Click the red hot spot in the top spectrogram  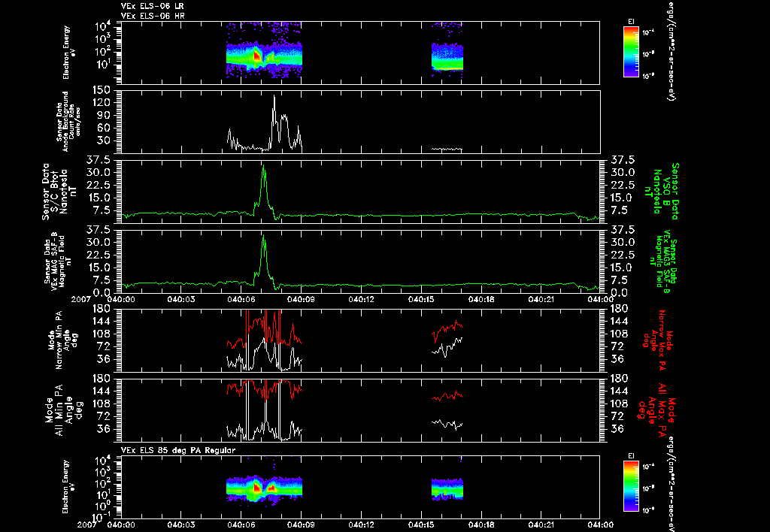(x=256, y=56)
